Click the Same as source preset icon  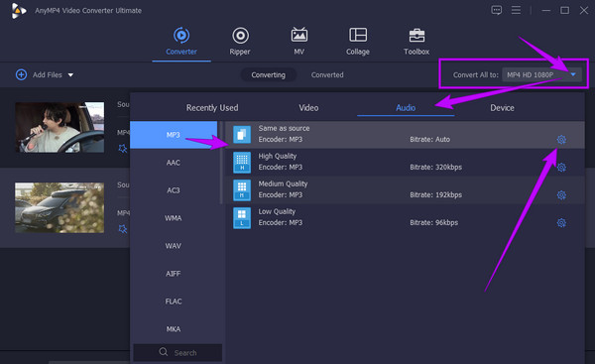pos(242,134)
